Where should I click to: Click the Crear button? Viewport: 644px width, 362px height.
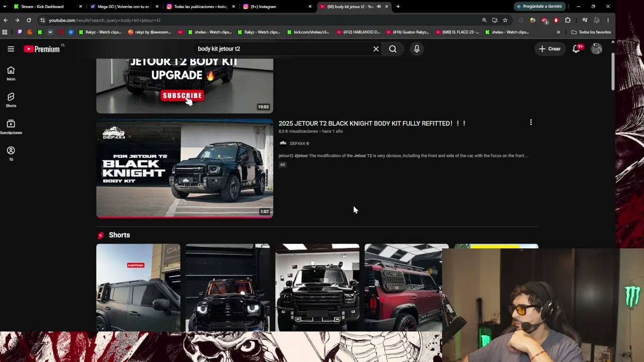549,49
